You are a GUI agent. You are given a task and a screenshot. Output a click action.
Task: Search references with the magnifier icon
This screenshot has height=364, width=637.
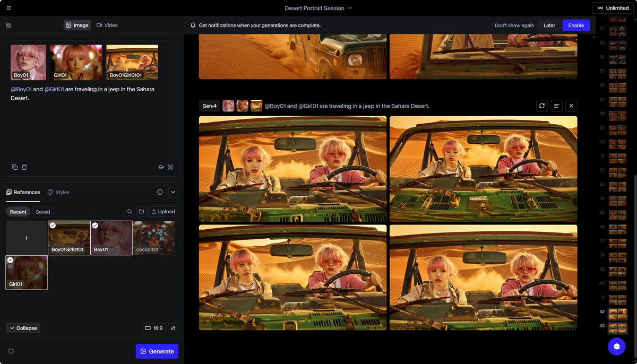(x=130, y=212)
